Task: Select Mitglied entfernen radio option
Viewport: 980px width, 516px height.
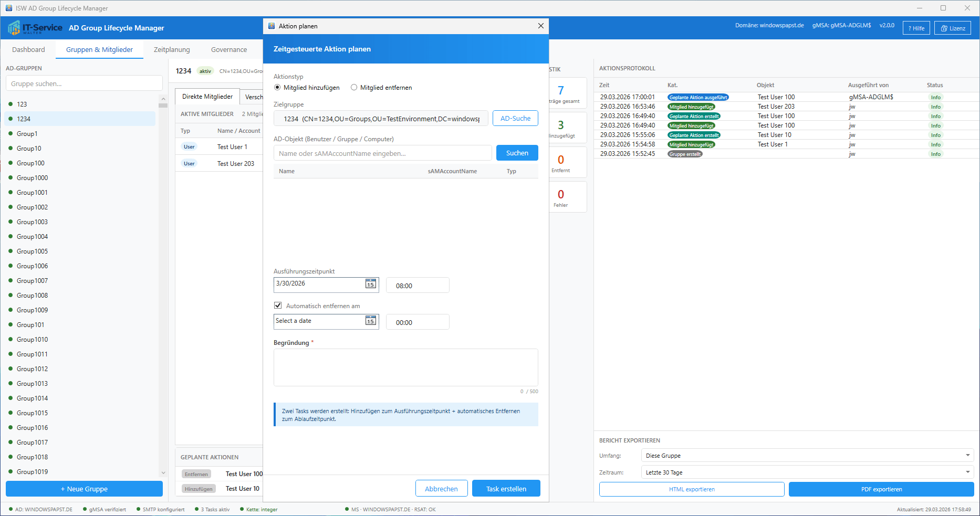Action: click(x=354, y=88)
